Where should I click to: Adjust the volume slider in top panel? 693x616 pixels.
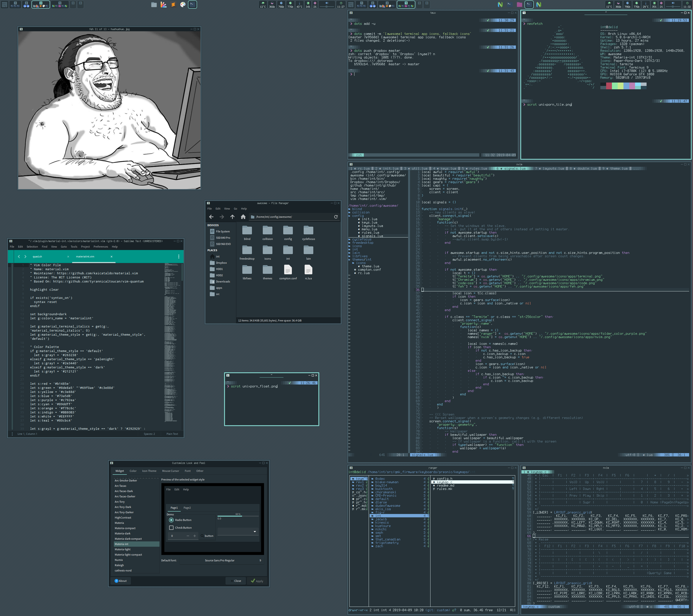[327, 7]
